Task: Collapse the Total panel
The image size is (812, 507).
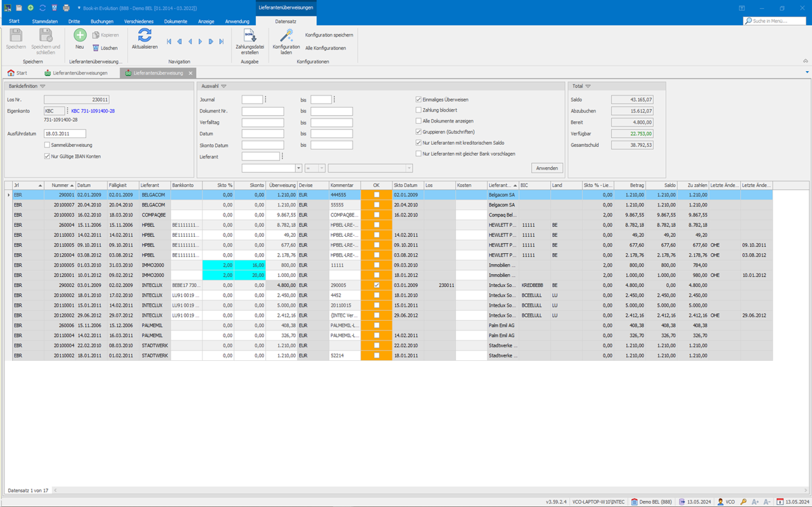Action: pyautogui.click(x=588, y=87)
